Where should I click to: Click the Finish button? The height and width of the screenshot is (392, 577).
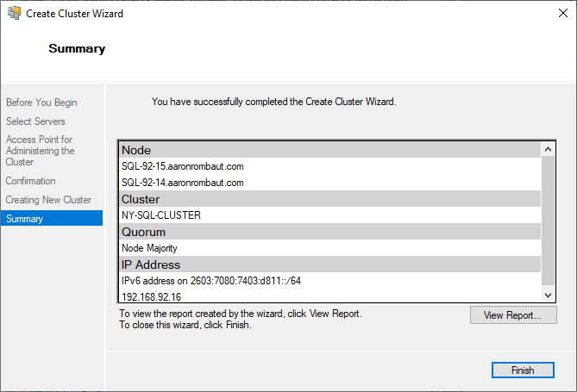tap(522, 370)
